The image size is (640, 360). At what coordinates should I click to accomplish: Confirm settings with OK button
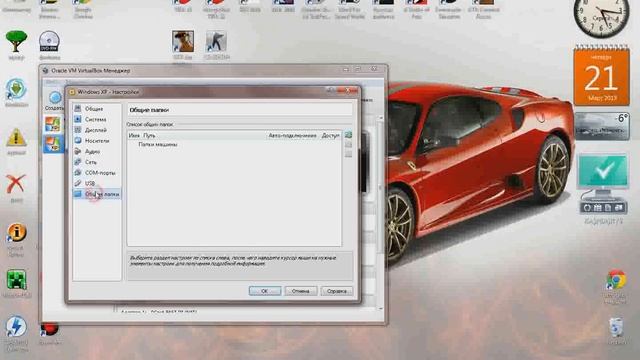click(265, 291)
